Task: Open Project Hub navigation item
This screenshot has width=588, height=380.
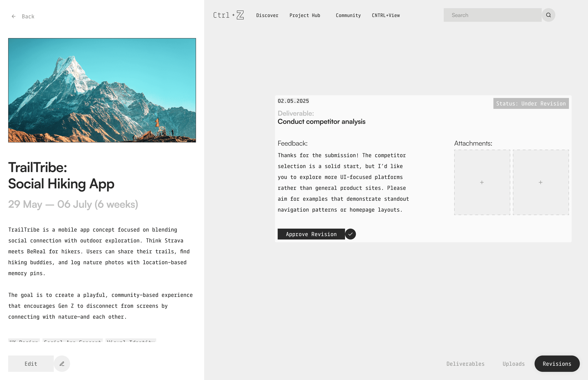Action: (x=305, y=15)
